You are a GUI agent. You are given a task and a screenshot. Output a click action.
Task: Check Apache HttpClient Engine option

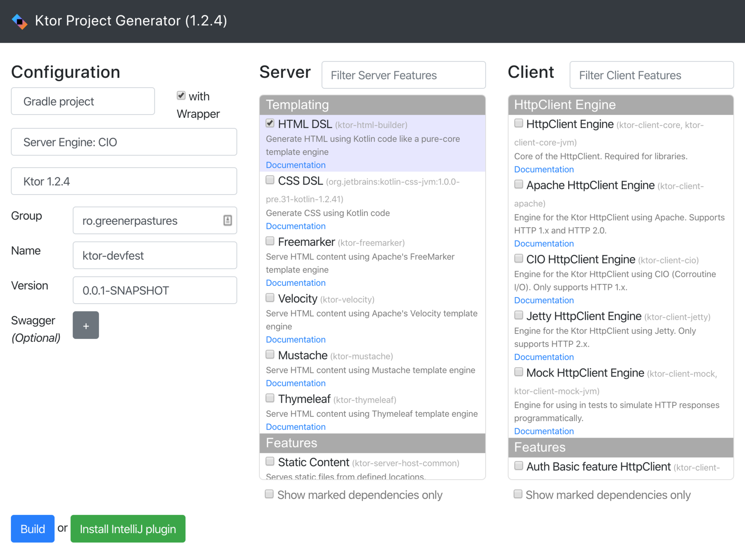click(x=519, y=184)
